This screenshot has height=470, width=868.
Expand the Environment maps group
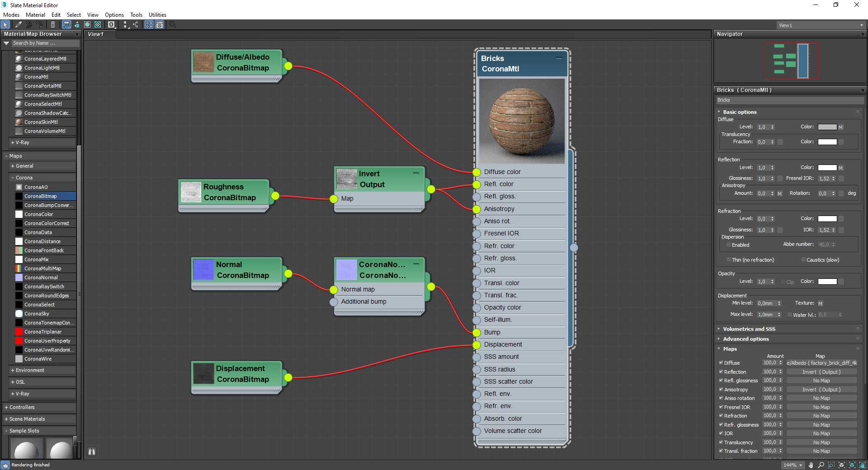coord(30,370)
